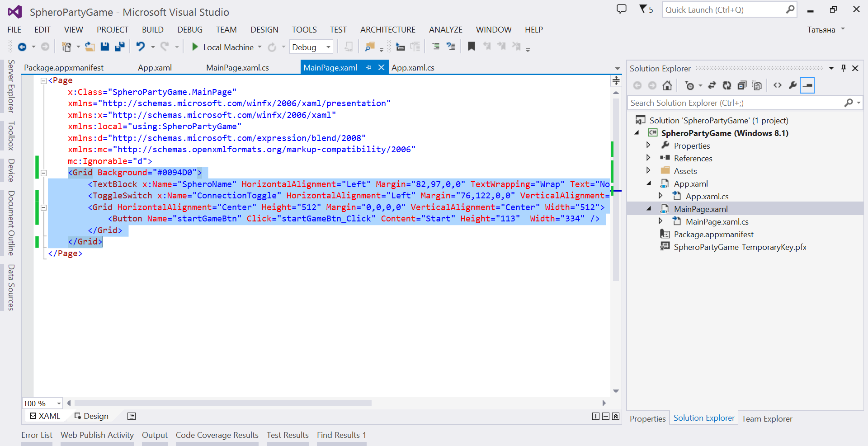Expand the References node in Solution Explorer

648,158
